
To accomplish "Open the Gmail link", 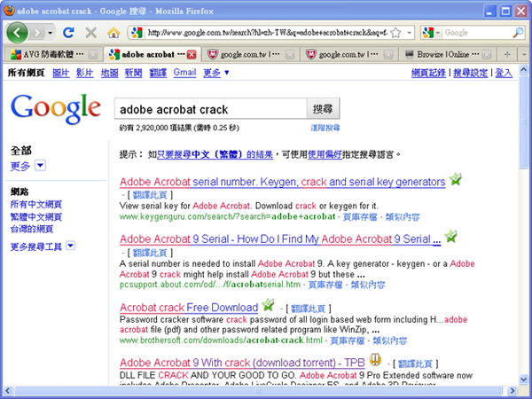I will point(185,73).
